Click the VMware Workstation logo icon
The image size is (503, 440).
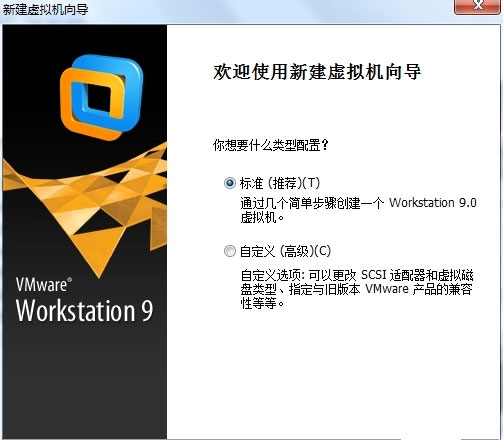click(x=101, y=97)
